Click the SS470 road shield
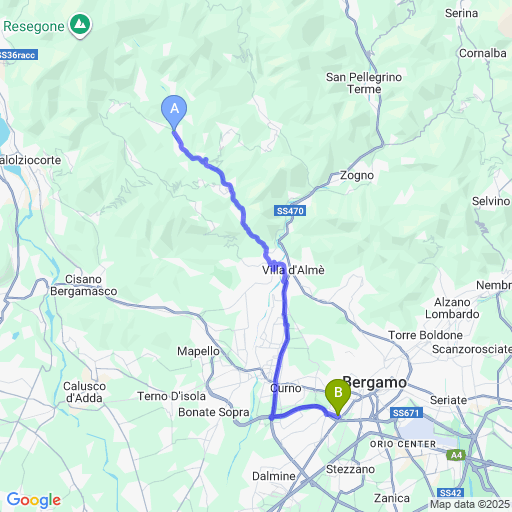 click(x=290, y=211)
